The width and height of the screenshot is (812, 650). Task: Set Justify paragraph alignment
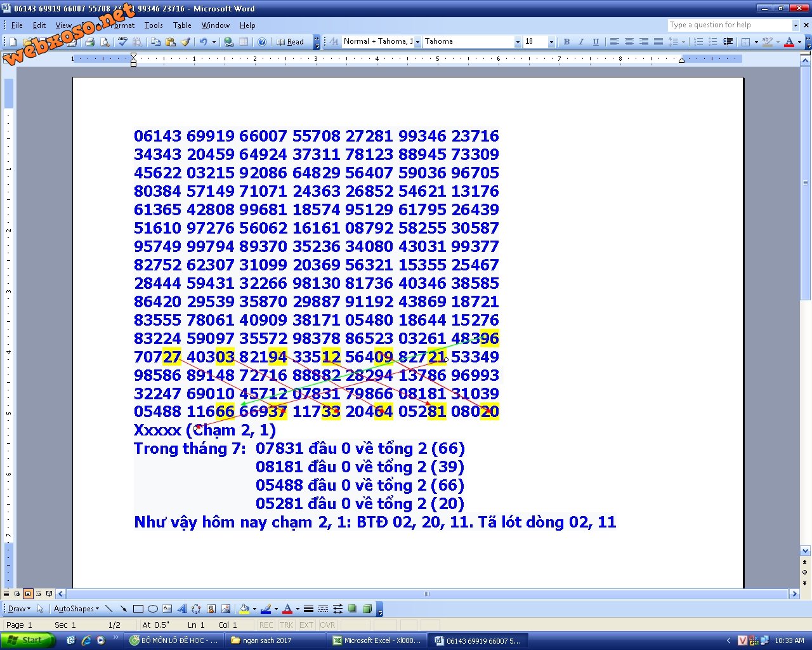coord(658,42)
